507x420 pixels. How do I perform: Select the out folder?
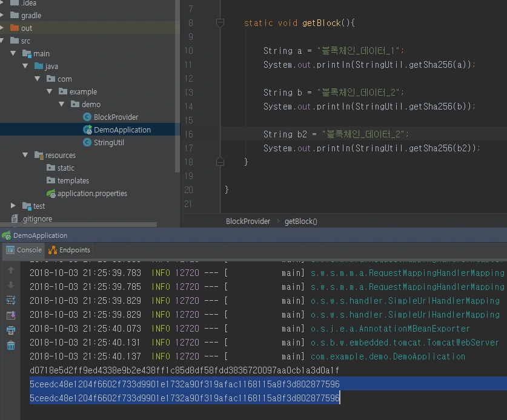pos(27,28)
